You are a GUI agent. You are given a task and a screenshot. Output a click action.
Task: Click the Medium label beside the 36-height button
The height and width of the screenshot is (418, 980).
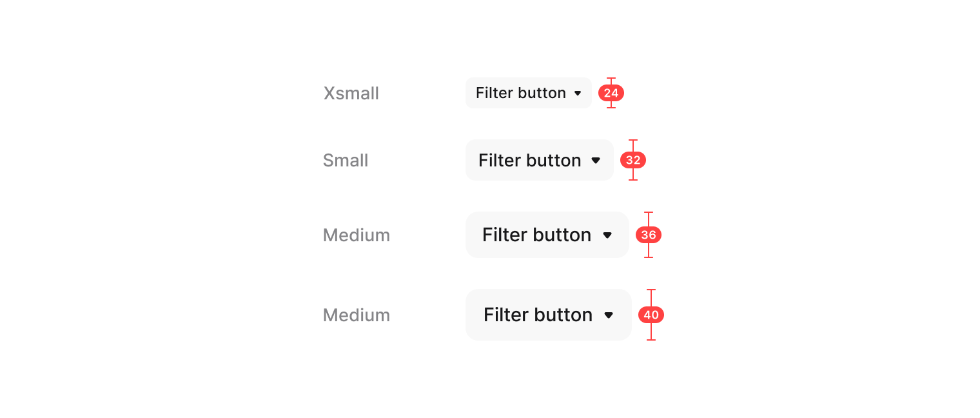coord(357,235)
